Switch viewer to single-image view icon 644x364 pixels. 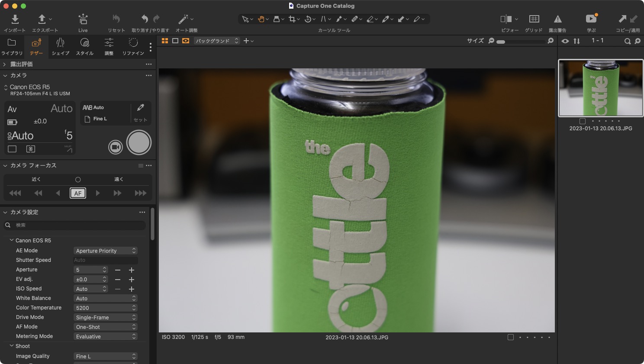pos(175,41)
